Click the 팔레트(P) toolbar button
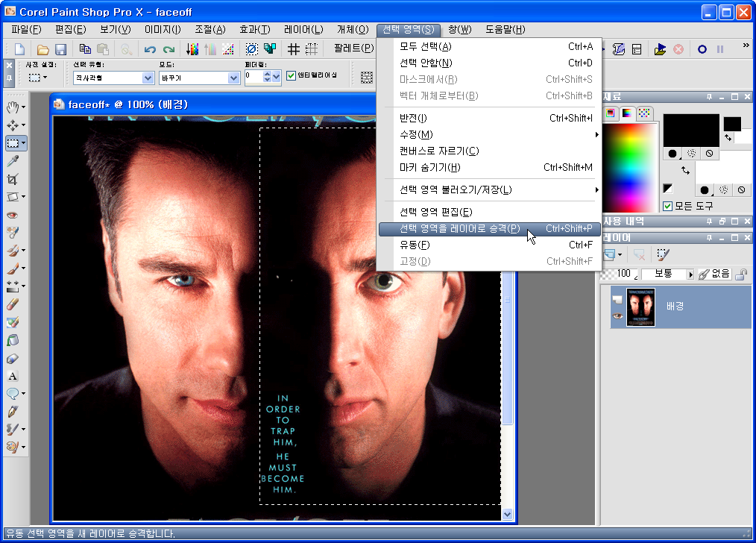The image size is (756, 543). [x=354, y=48]
